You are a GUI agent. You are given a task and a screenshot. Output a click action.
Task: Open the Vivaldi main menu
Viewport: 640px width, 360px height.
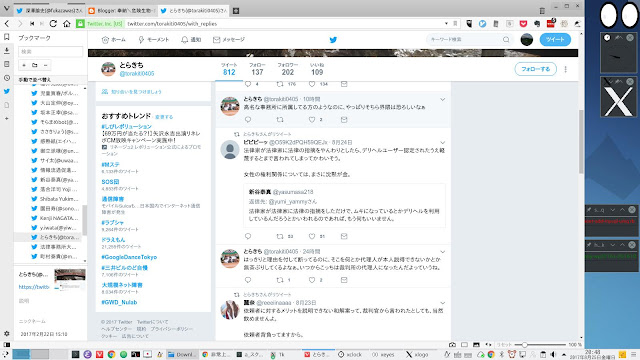[6, 9]
